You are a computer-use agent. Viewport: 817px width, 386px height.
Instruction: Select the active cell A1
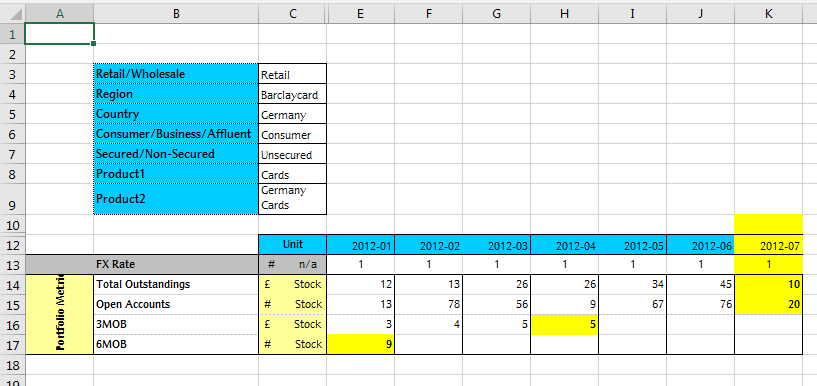pos(59,34)
